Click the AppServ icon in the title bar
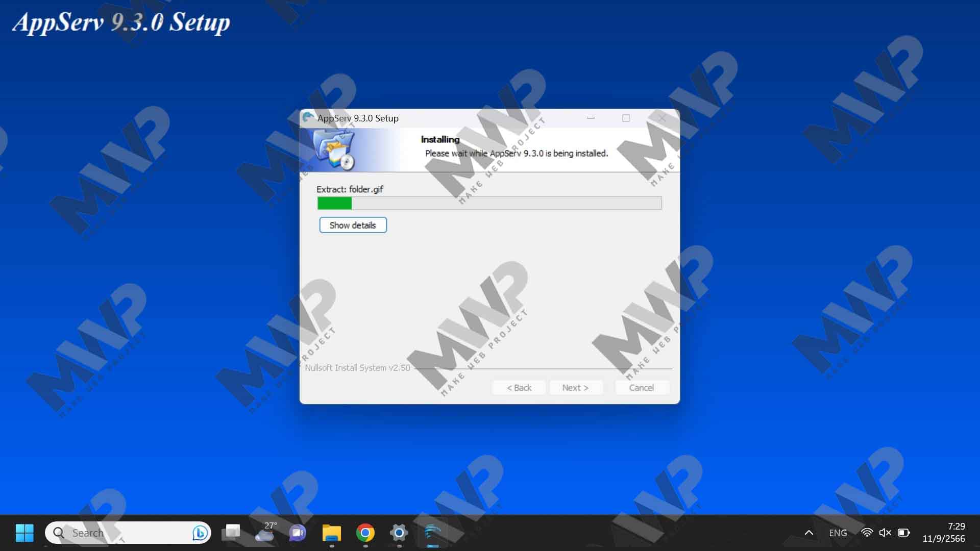Image resolution: width=980 pixels, height=551 pixels. (308, 118)
